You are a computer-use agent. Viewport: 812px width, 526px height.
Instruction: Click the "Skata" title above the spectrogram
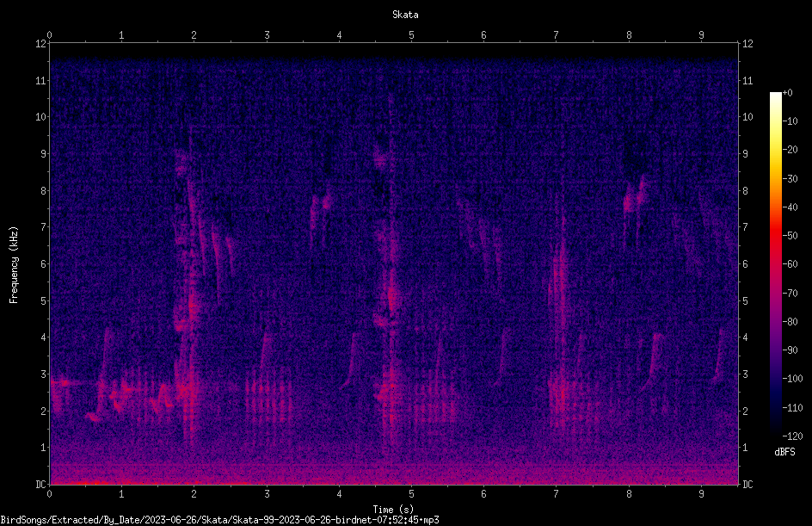tap(405, 15)
